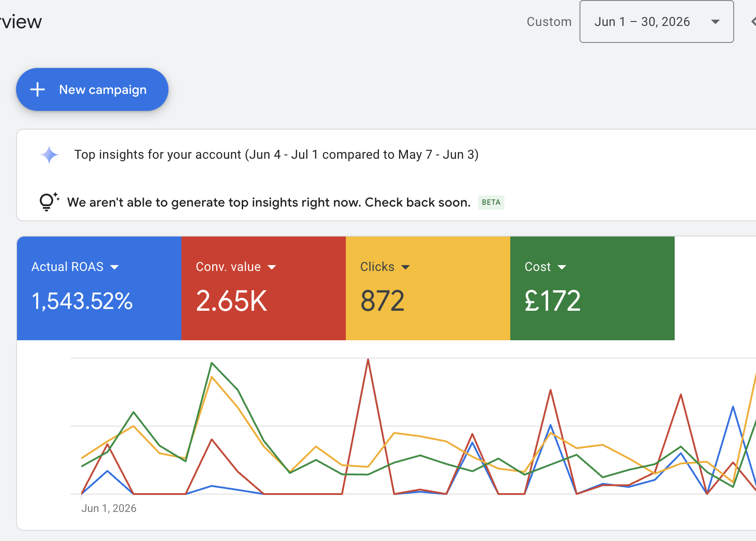
Task: Click the lightbulb insights icon
Action: click(49, 202)
